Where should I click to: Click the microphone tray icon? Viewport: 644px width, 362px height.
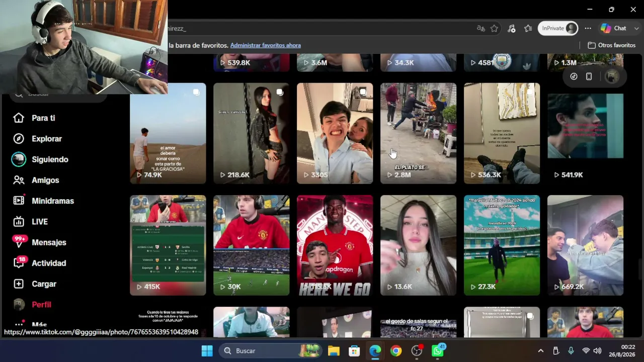[x=571, y=351]
